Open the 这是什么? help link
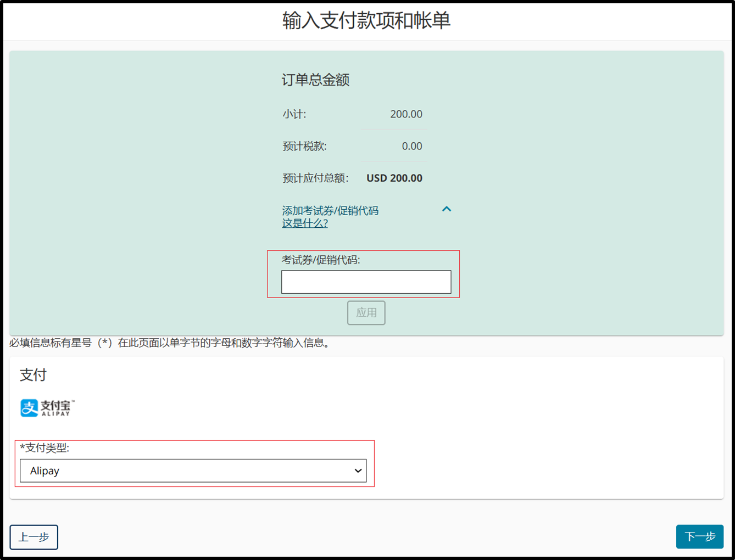The height and width of the screenshot is (560, 735). pos(305,223)
